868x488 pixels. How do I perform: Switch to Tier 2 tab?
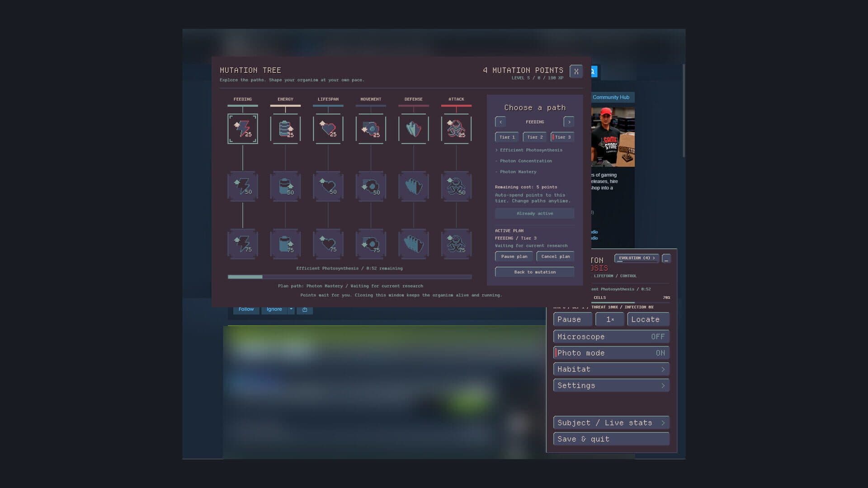point(535,137)
